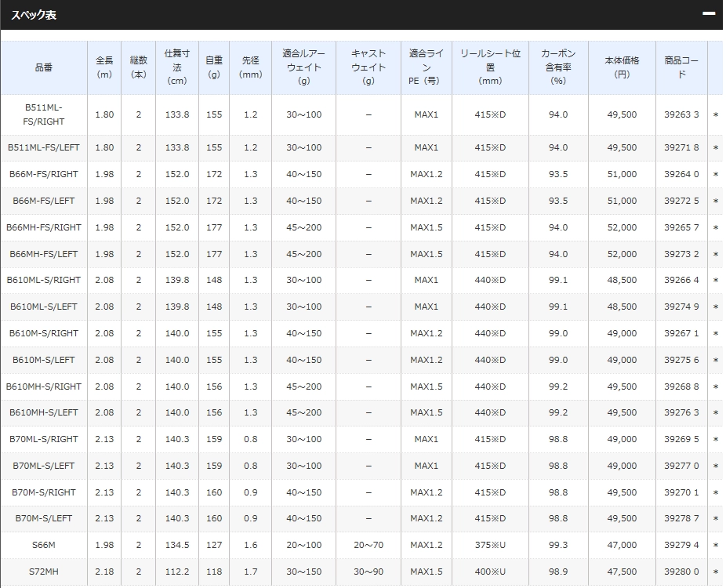
Task: Click the 47,000 price for S66M
Action: pos(622,546)
